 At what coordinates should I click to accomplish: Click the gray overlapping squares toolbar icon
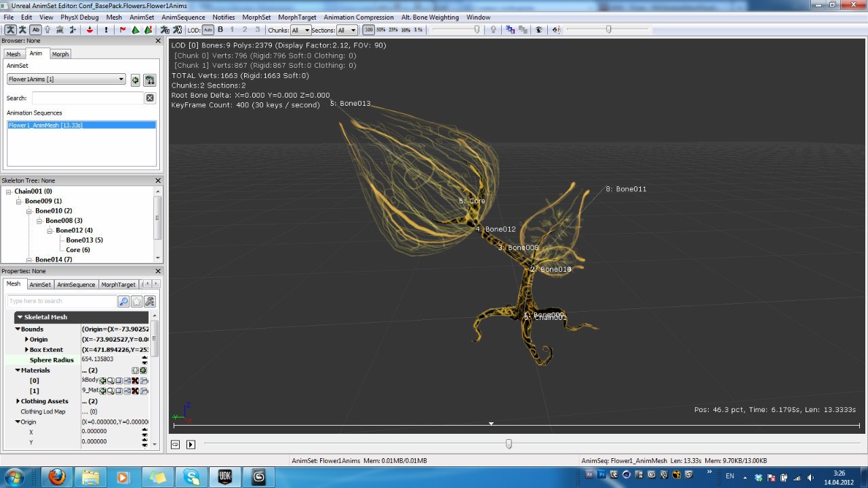click(523, 30)
